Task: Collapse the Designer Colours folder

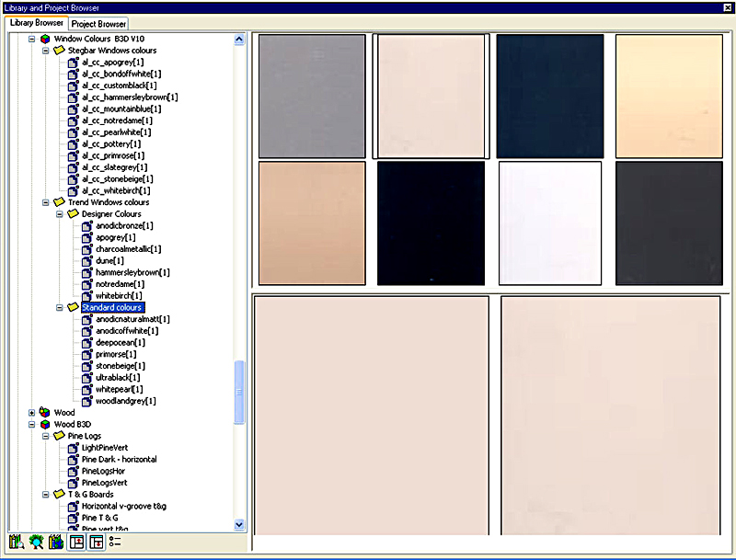Action: click(x=58, y=214)
